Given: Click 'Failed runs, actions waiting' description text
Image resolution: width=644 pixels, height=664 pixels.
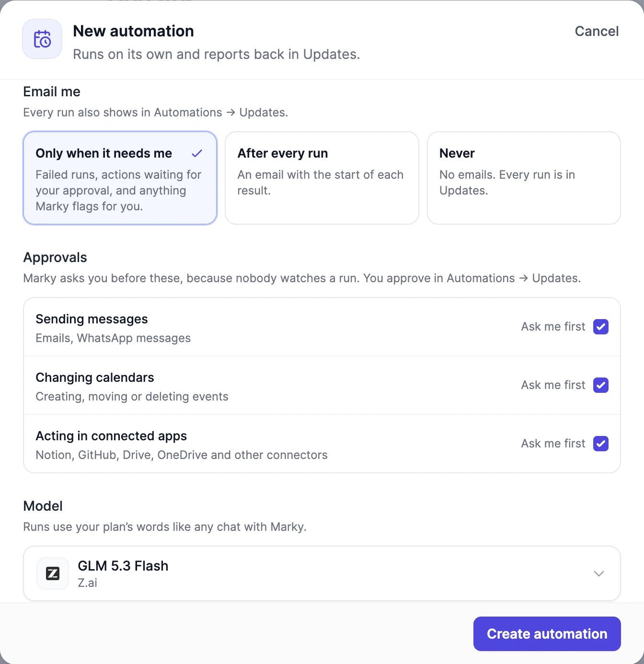Looking at the screenshot, I should coord(118,191).
